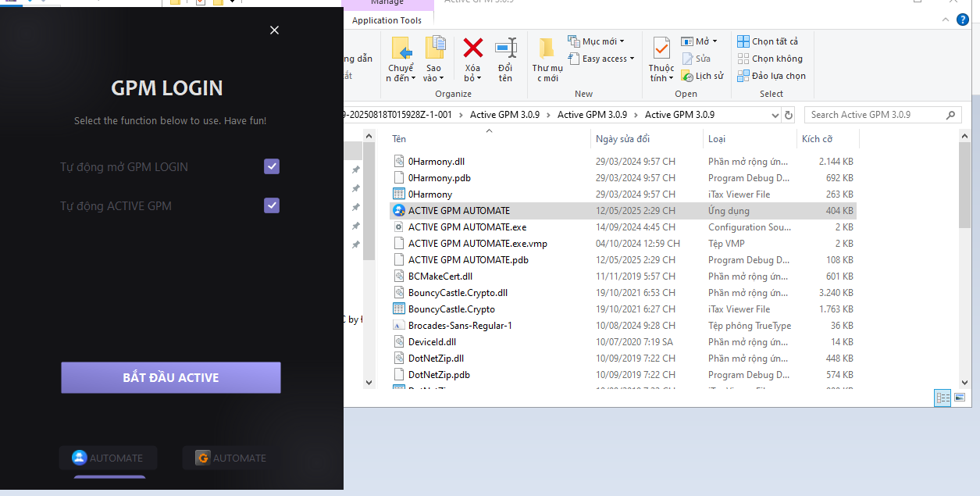Open Thuộc tính properties checkmark icon
This screenshot has width=980, height=496.
[661, 48]
